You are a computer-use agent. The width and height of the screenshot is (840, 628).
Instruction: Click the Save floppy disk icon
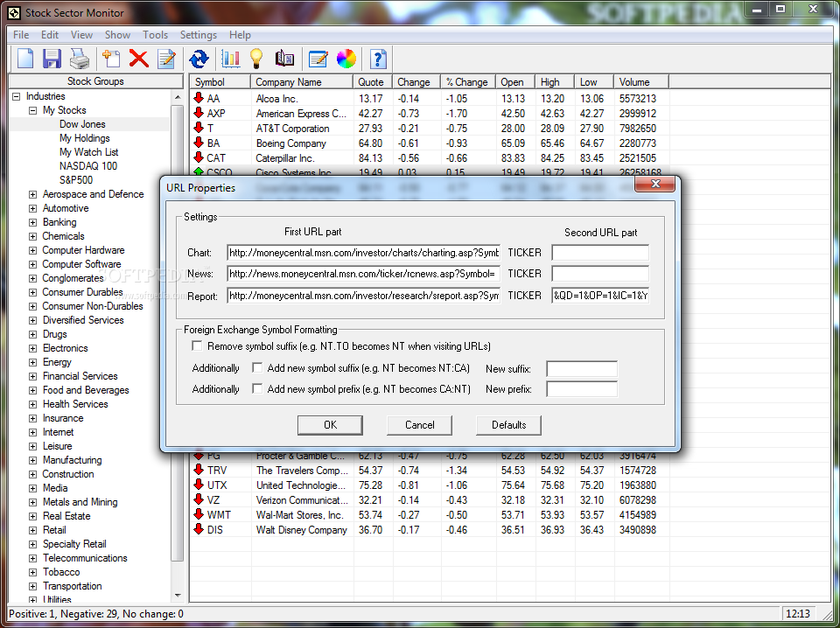[x=52, y=58]
